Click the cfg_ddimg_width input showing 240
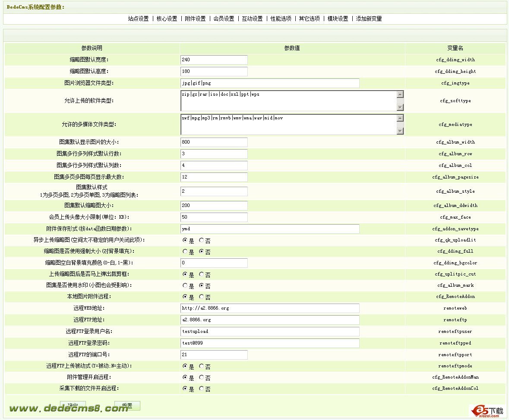509x420 pixels. click(214, 60)
